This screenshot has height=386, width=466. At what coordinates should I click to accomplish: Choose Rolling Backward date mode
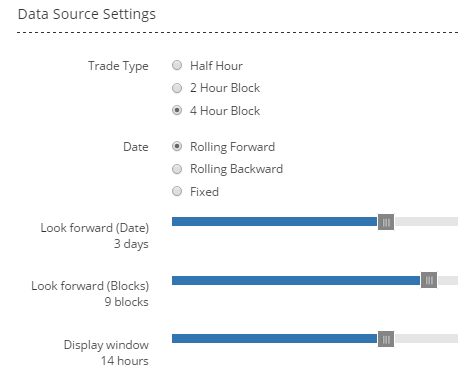(x=177, y=169)
